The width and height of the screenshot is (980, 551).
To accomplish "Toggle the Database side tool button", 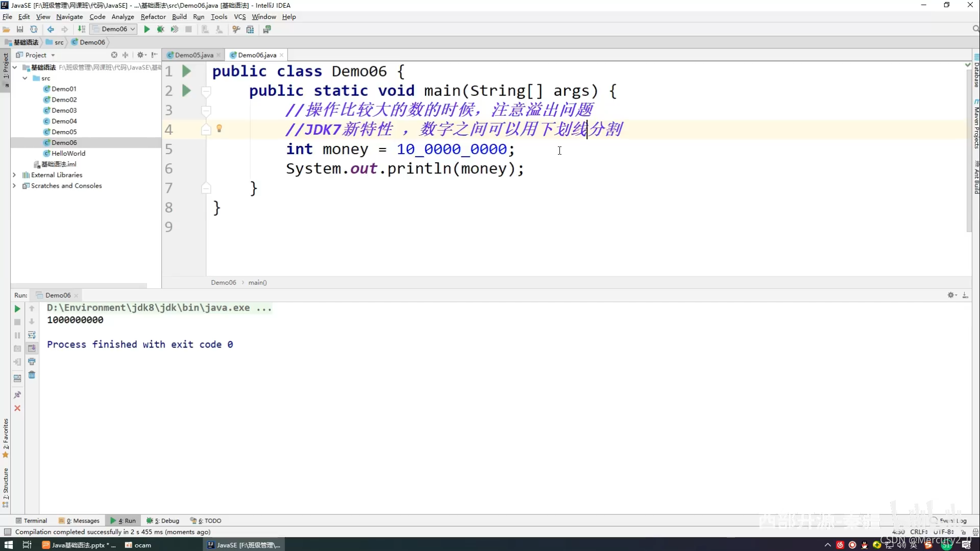I will [976, 71].
